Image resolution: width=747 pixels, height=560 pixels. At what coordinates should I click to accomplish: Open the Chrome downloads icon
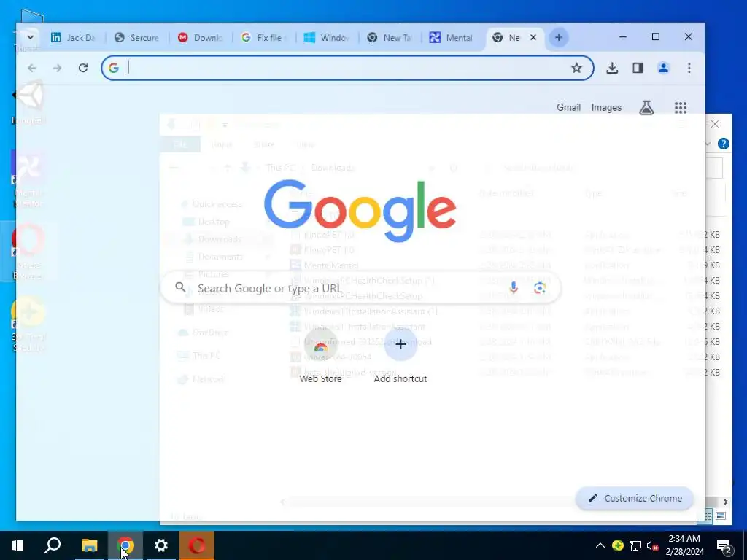612,68
